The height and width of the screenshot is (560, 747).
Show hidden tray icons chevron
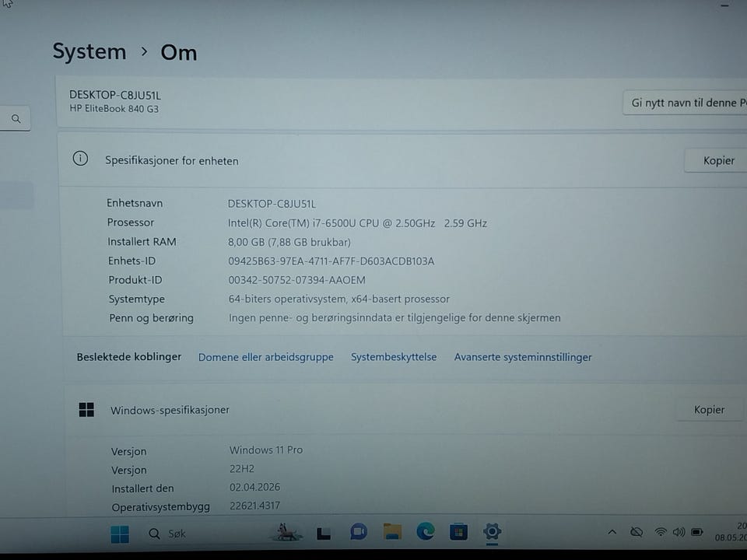(612, 532)
